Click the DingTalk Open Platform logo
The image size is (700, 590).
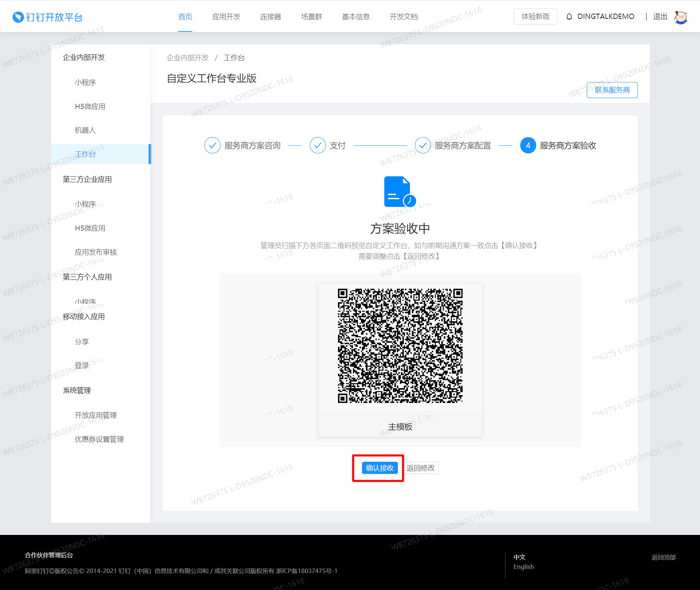click(x=47, y=17)
